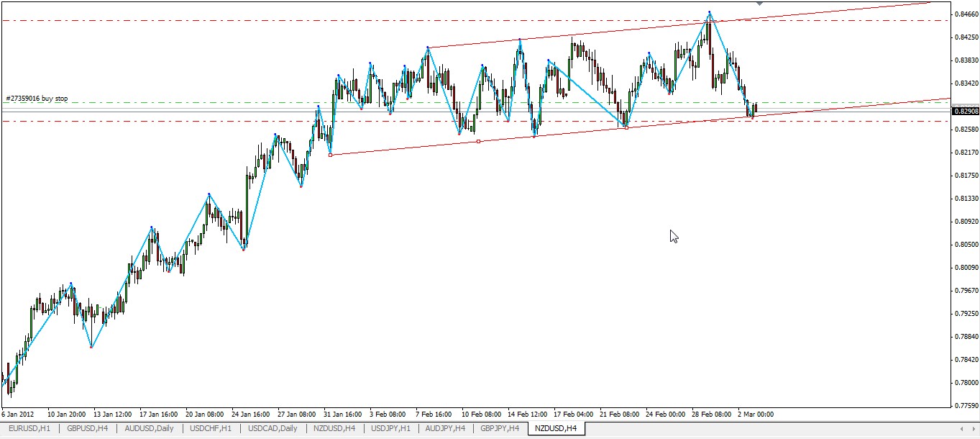The height and width of the screenshot is (439, 980).
Task: Go to the USDCHF,H1 tab
Action: click(x=211, y=429)
